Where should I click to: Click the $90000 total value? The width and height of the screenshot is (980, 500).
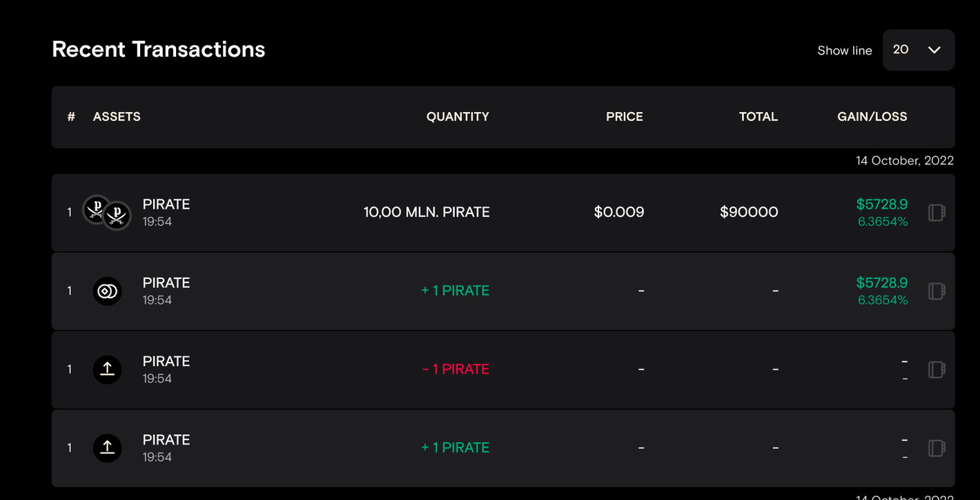click(x=749, y=212)
